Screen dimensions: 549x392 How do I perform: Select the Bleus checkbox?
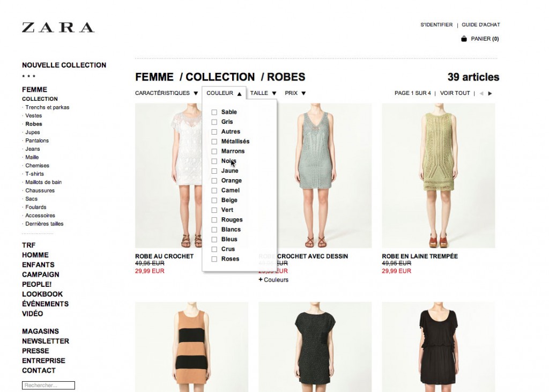[214, 239]
